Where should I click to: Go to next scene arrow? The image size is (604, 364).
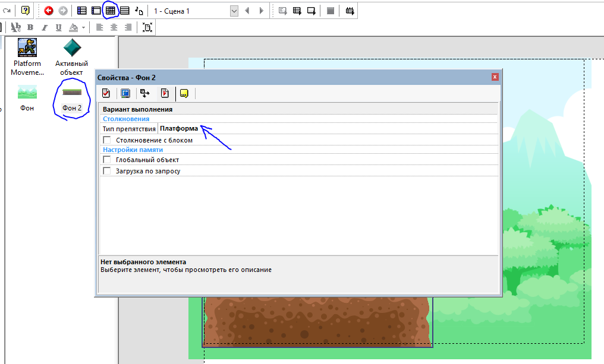pyautogui.click(x=261, y=11)
